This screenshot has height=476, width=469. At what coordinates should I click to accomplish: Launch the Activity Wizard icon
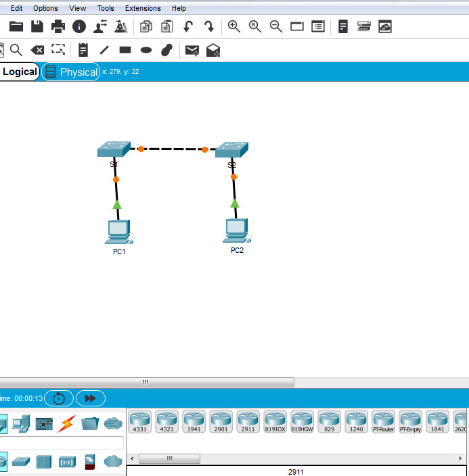[x=120, y=26]
